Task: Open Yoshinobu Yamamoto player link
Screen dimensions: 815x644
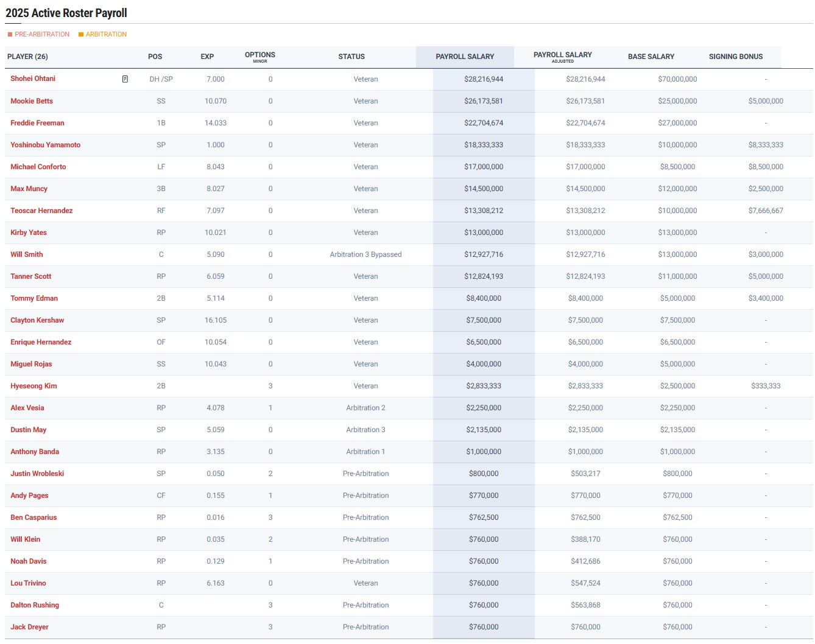Action: tap(45, 145)
